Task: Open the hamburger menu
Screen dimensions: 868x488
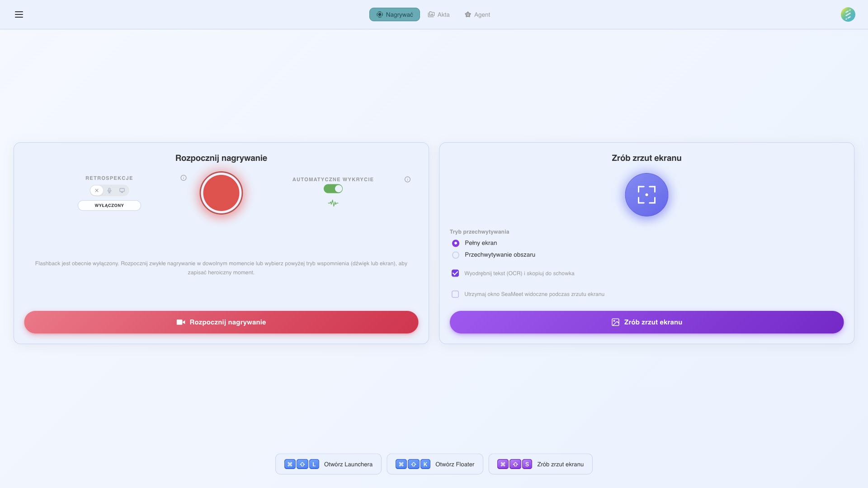Action: [19, 14]
